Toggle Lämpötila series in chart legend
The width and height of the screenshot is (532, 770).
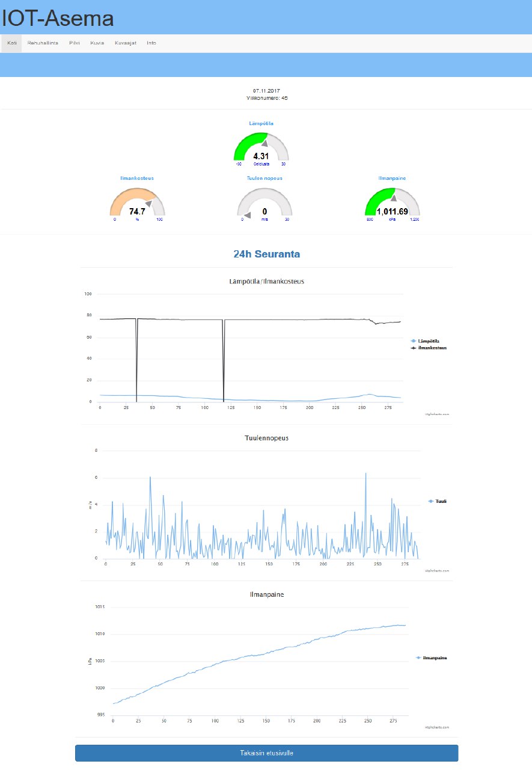427,340
